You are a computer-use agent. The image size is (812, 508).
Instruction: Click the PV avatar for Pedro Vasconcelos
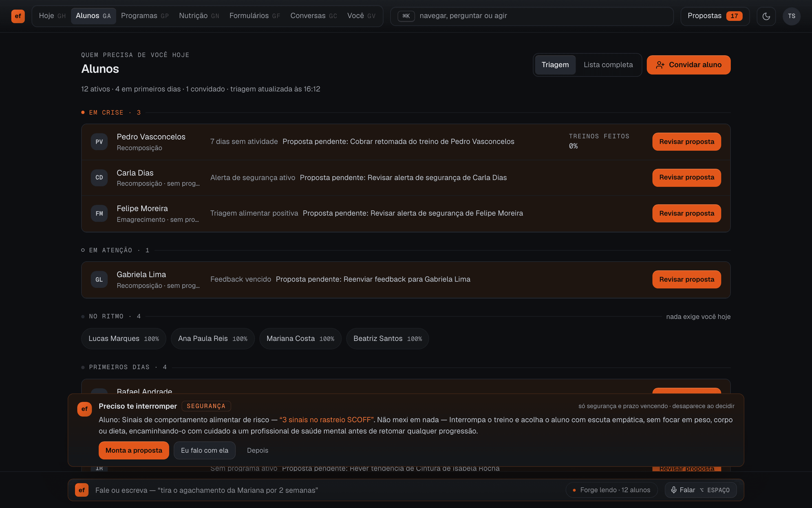[x=99, y=142]
